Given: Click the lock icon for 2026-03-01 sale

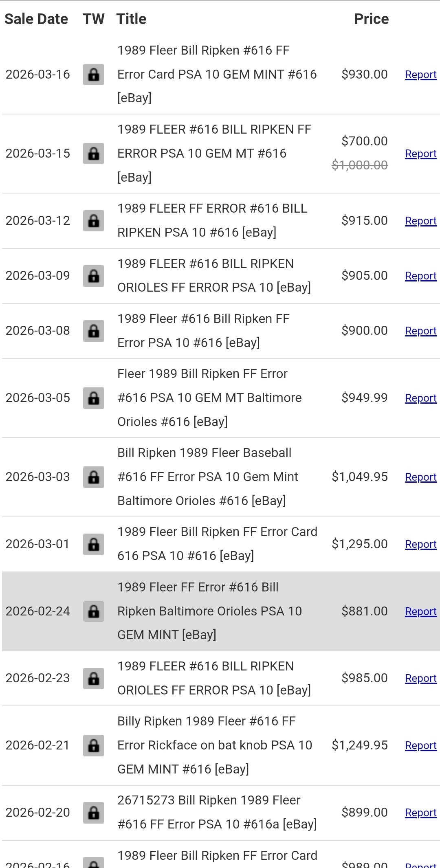Looking at the screenshot, I should pyautogui.click(x=94, y=544).
